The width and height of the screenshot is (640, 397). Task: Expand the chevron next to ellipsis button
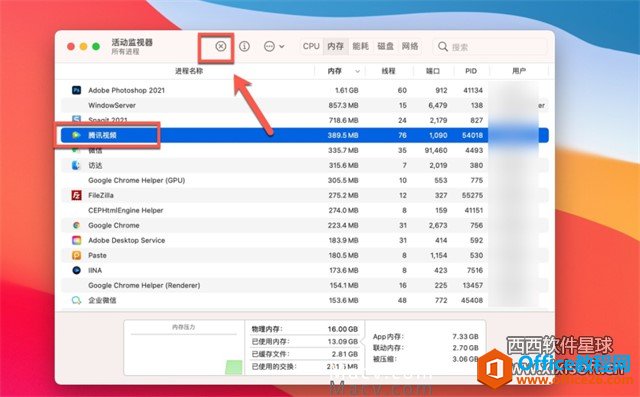coord(282,47)
